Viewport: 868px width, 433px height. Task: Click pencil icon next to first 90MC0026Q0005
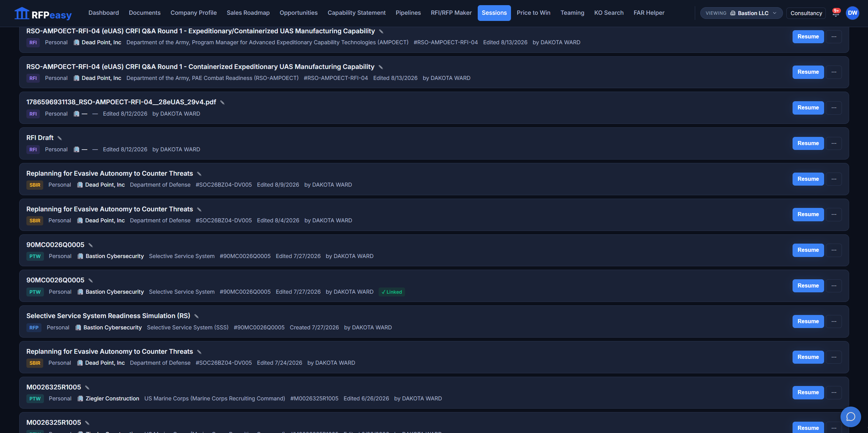(x=91, y=245)
